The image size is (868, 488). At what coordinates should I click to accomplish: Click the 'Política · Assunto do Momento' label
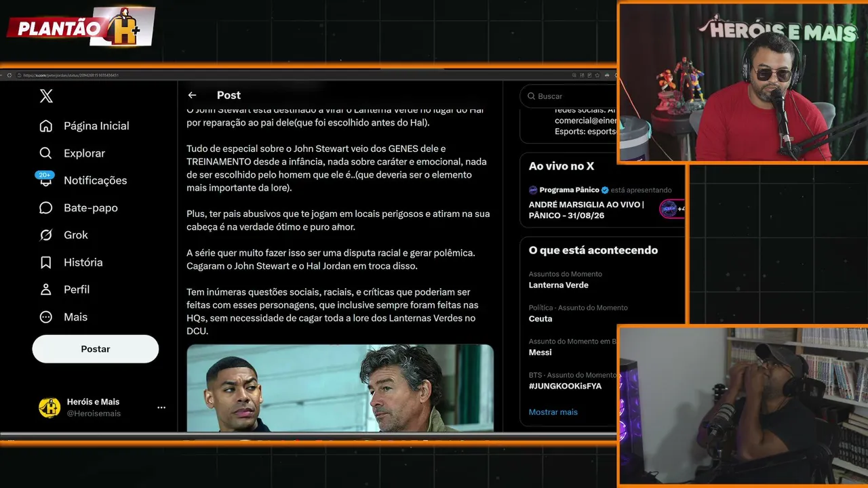(x=578, y=308)
